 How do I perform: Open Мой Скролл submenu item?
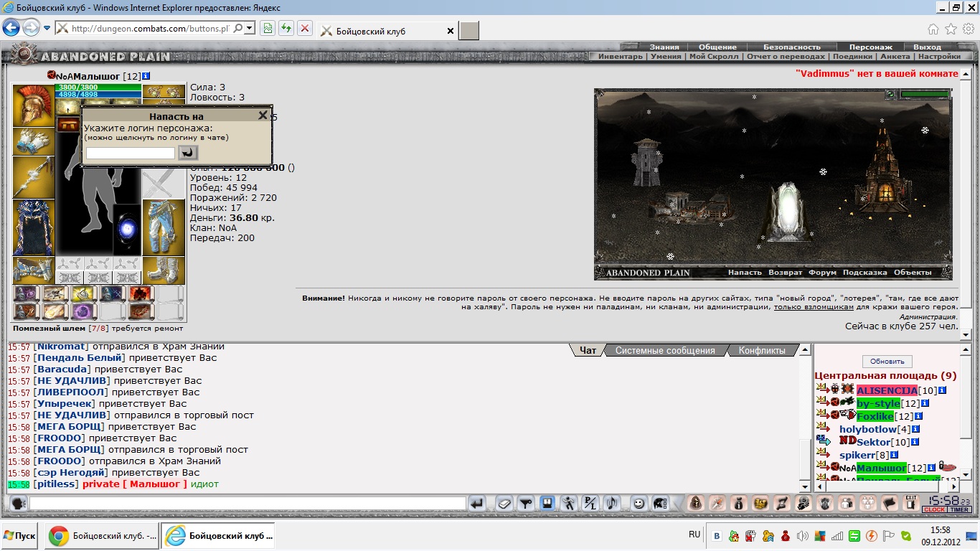coord(714,57)
